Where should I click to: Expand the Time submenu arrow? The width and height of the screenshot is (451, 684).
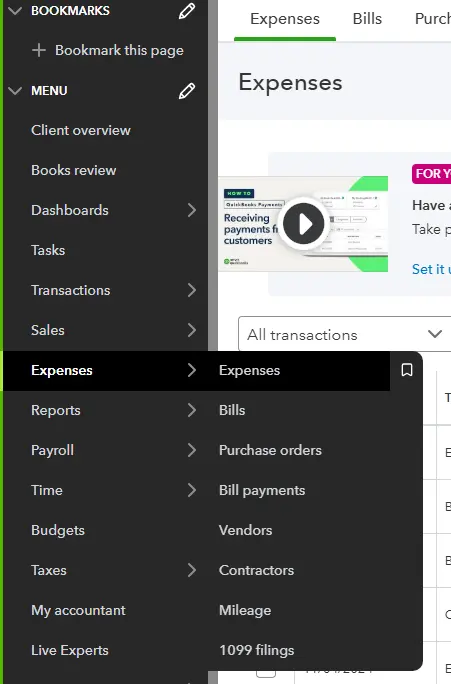click(191, 490)
